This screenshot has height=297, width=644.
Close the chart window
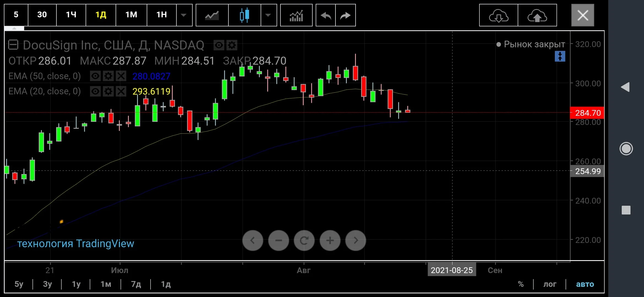(583, 15)
